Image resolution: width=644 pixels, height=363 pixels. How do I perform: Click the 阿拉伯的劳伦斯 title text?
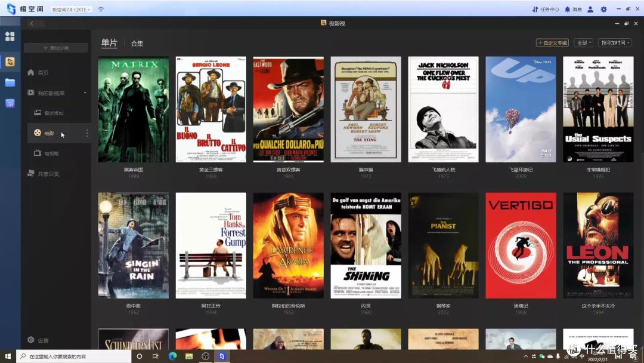(x=289, y=306)
